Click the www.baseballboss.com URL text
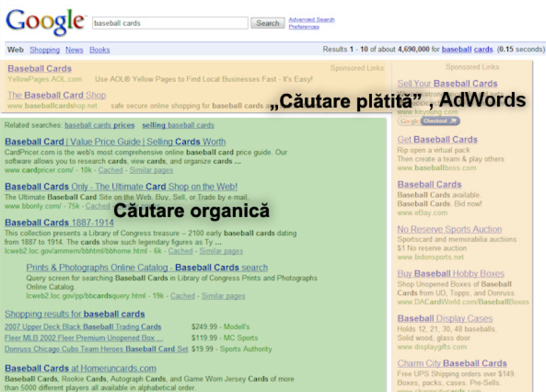This screenshot has height=392, width=546. point(437,167)
